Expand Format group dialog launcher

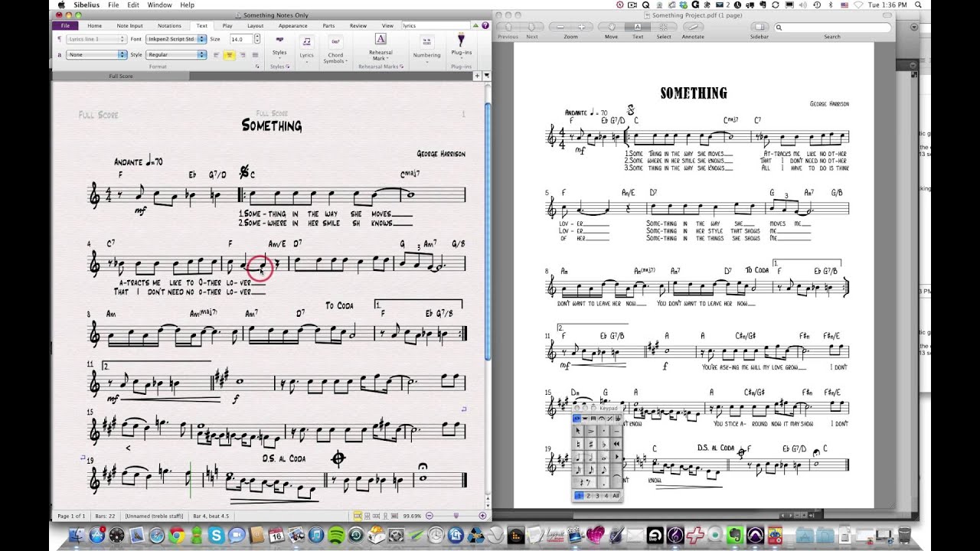257,66
